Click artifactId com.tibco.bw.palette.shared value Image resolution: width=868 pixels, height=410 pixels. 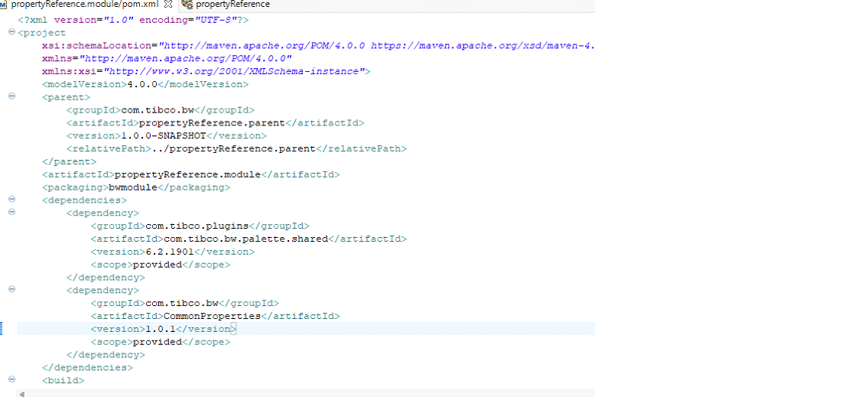coord(245,239)
